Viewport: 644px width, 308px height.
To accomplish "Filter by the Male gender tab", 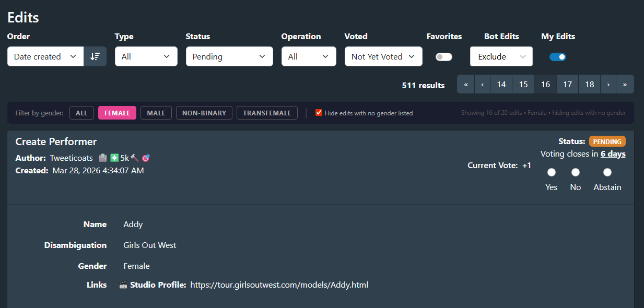I will coord(156,113).
